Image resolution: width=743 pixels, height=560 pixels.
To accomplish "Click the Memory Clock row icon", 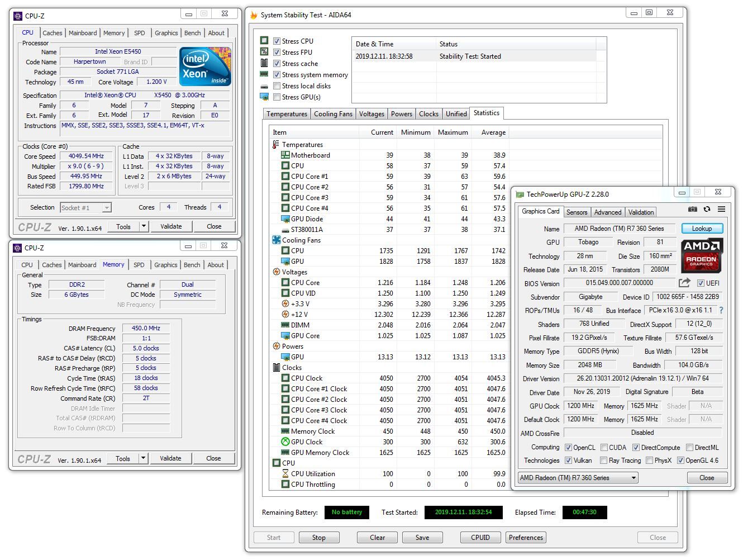I will (285, 431).
